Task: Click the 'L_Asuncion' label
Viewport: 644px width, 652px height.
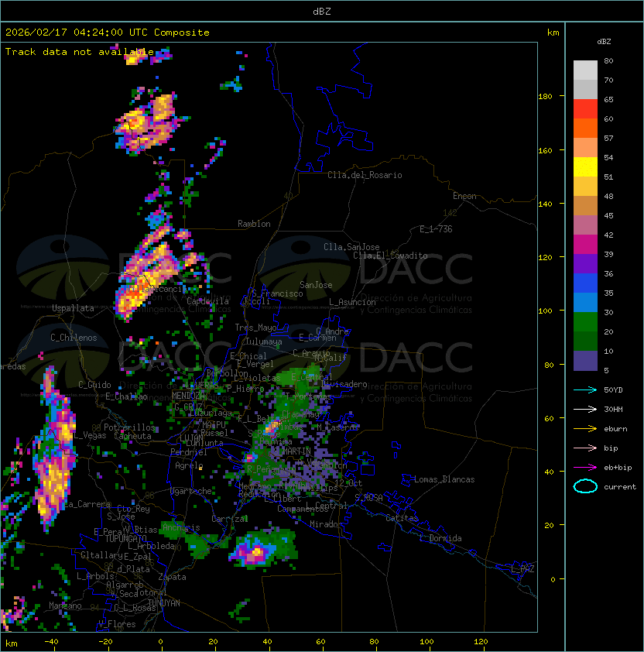Action: [352, 302]
